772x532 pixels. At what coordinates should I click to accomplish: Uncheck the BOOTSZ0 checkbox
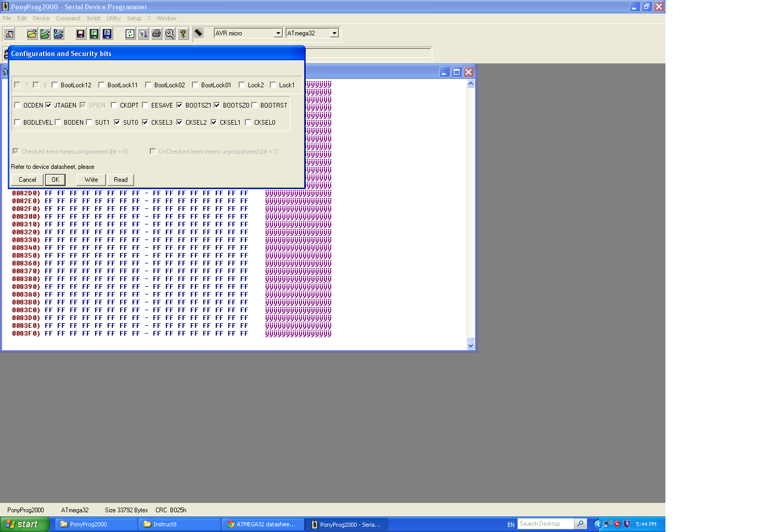(217, 105)
